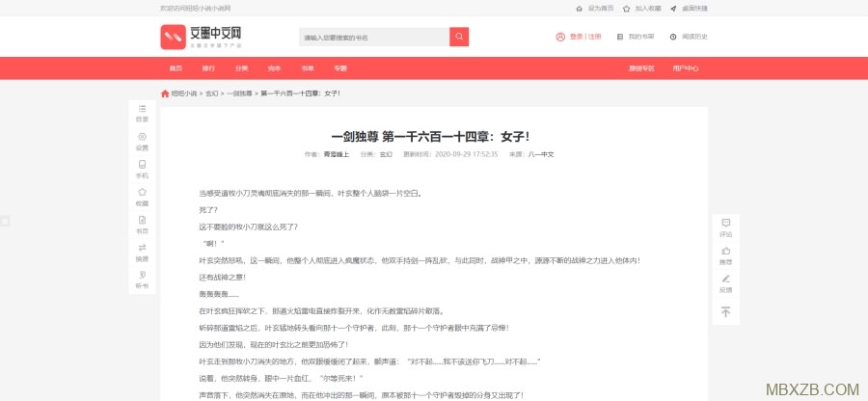The height and width of the screenshot is (401, 868).
Task: Click the 注册 register link
Action: (594, 37)
